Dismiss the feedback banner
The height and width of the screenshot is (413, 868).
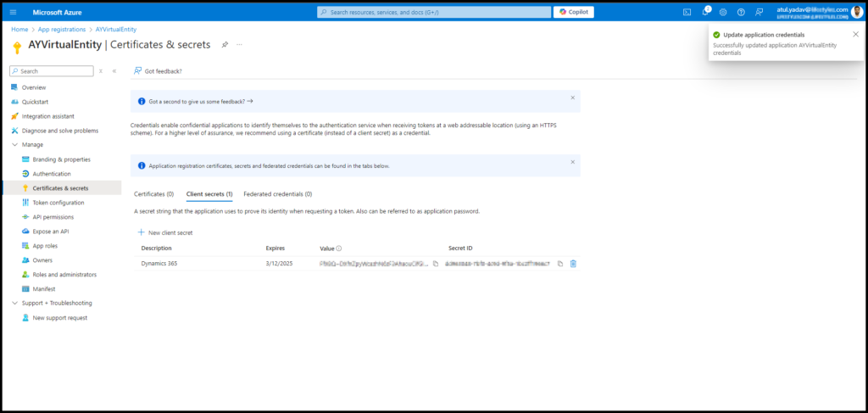[x=573, y=98]
